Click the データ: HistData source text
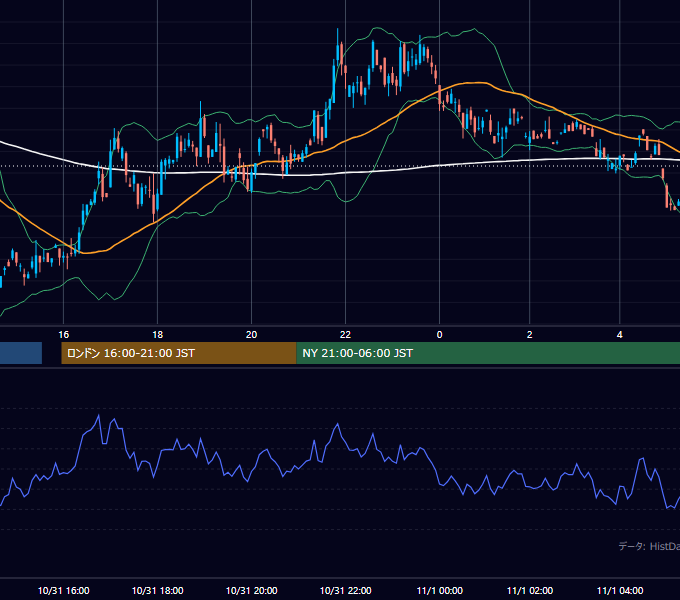 [x=649, y=546]
